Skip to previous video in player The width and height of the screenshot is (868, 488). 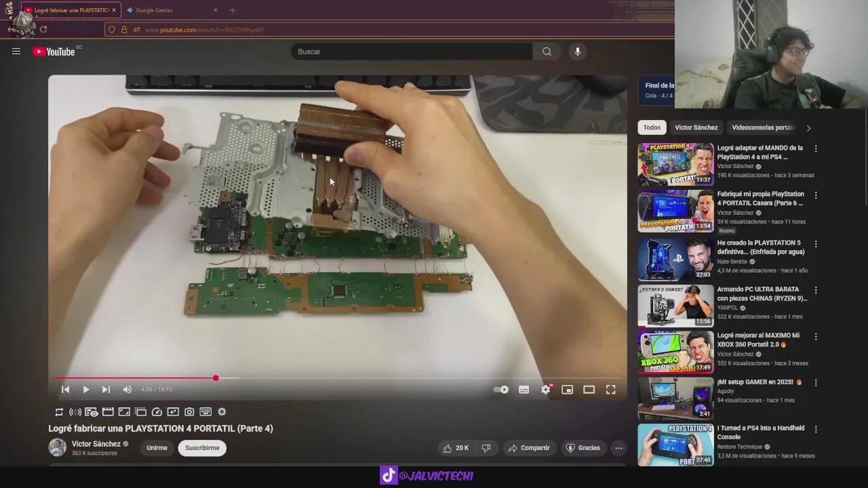click(65, 389)
